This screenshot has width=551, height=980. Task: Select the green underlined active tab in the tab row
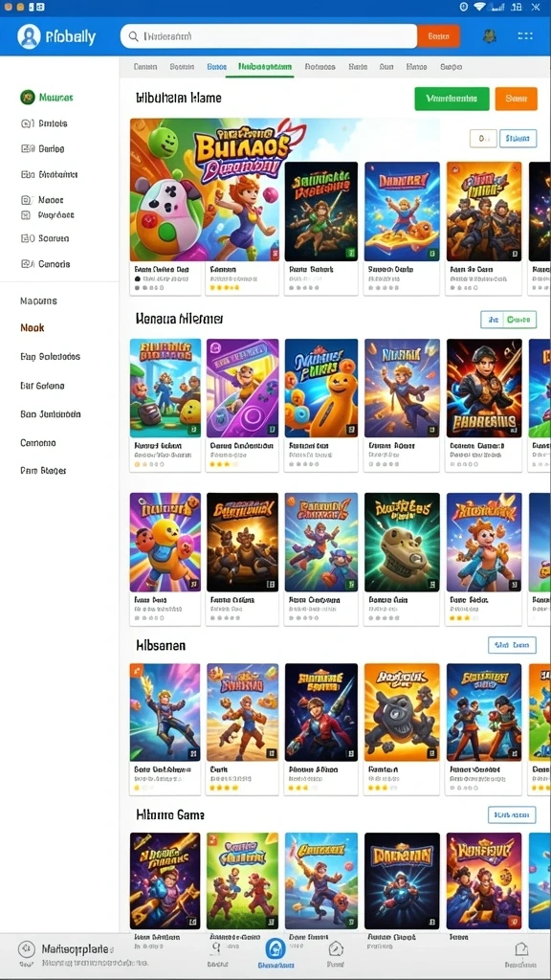[x=264, y=66]
